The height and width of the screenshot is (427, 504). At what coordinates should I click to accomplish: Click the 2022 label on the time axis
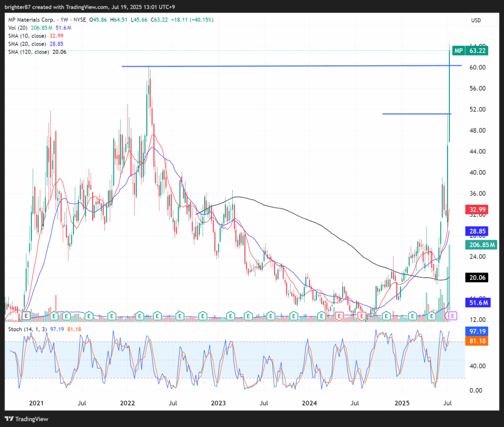click(x=127, y=403)
